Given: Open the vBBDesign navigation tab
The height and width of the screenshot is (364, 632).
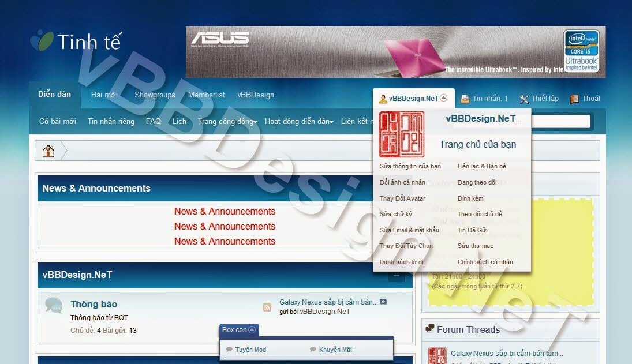Looking at the screenshot, I should coord(256,95).
